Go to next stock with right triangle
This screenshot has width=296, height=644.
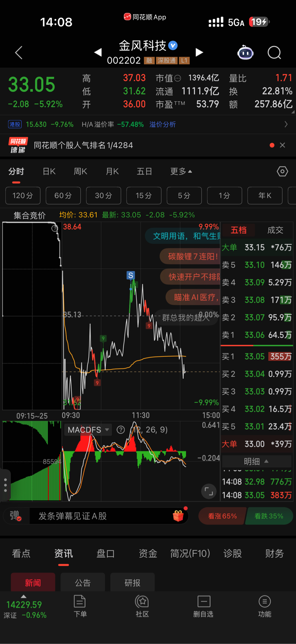pyautogui.click(x=199, y=52)
